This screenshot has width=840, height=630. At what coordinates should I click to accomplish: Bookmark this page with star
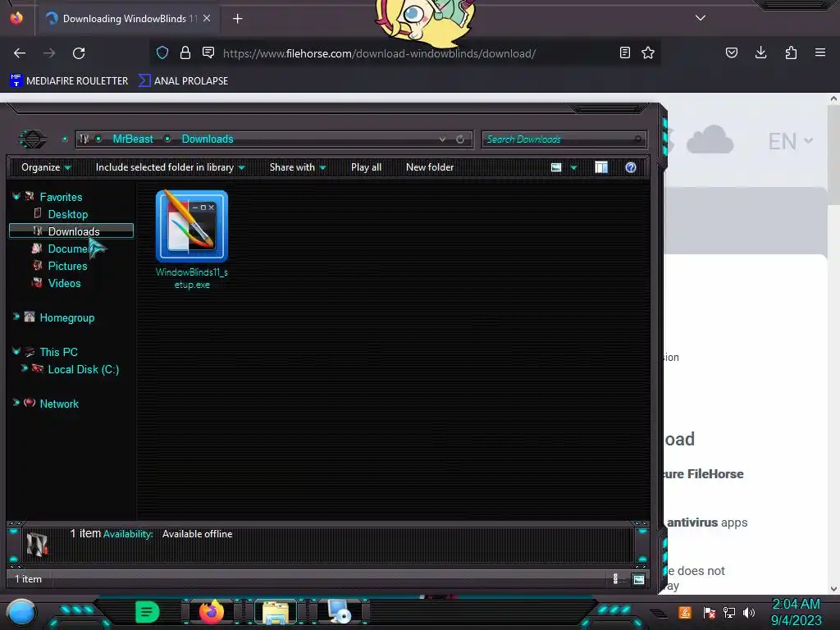(648, 52)
